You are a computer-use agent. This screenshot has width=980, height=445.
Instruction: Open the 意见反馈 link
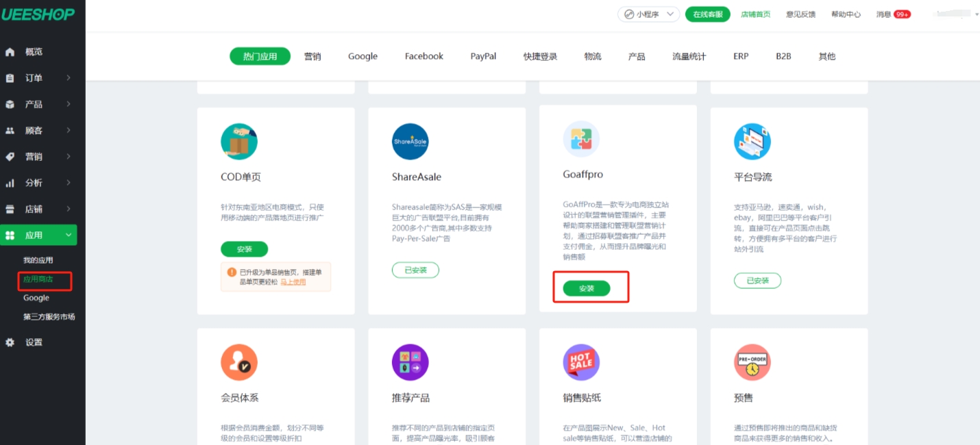[800, 14]
